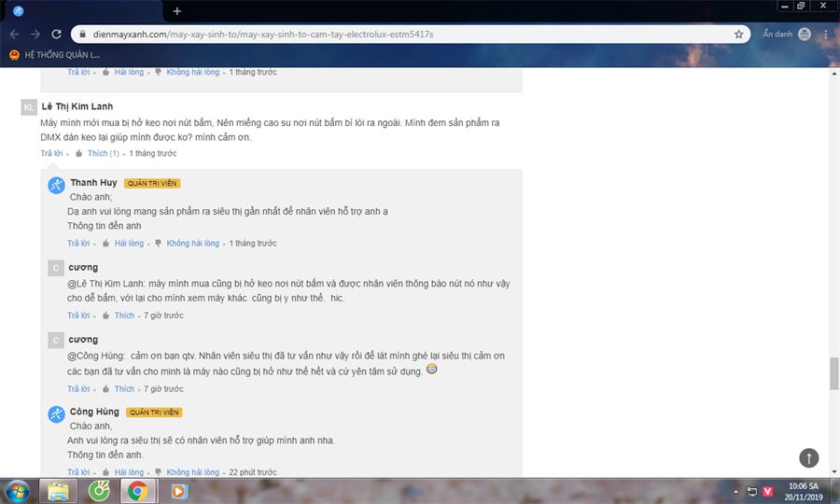
Task: Go back using the browser back arrow
Action: (x=14, y=35)
